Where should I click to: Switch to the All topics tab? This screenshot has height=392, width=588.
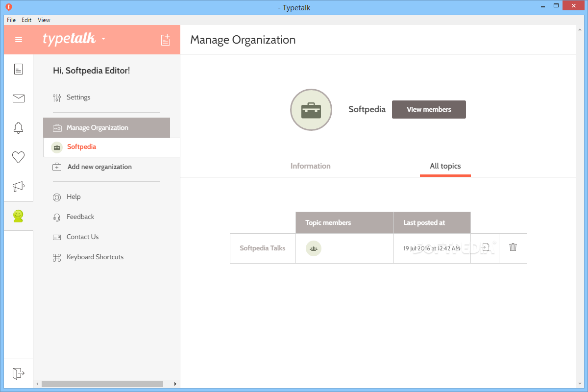click(445, 166)
